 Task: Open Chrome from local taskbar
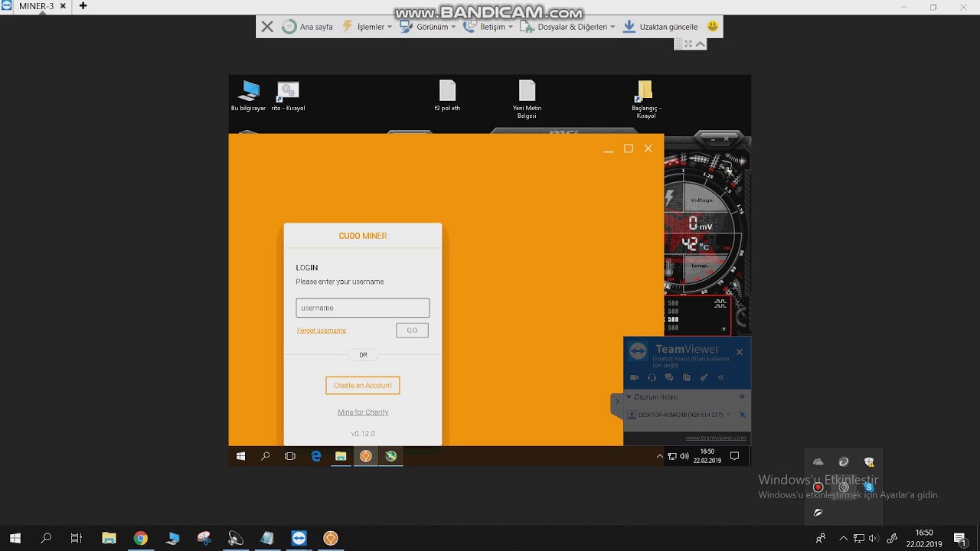coord(140,538)
